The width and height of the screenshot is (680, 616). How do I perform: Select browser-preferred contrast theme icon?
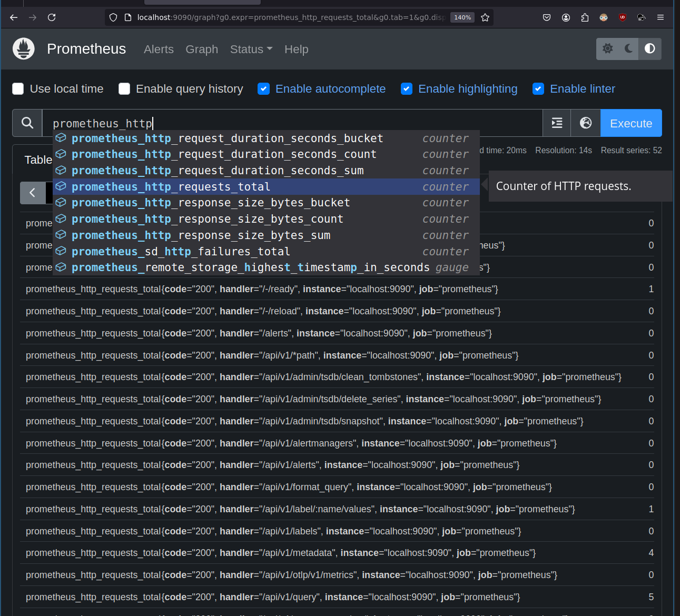coord(650,49)
